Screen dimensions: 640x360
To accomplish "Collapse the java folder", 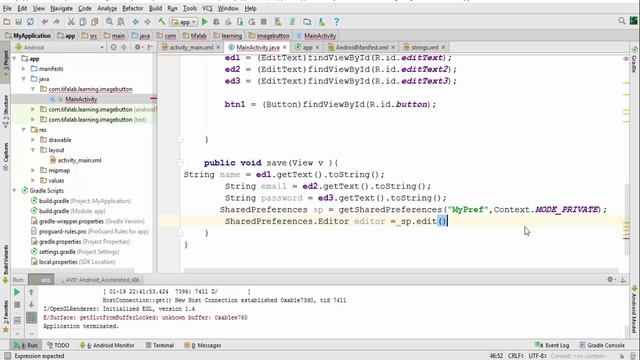I will (x=24, y=79).
